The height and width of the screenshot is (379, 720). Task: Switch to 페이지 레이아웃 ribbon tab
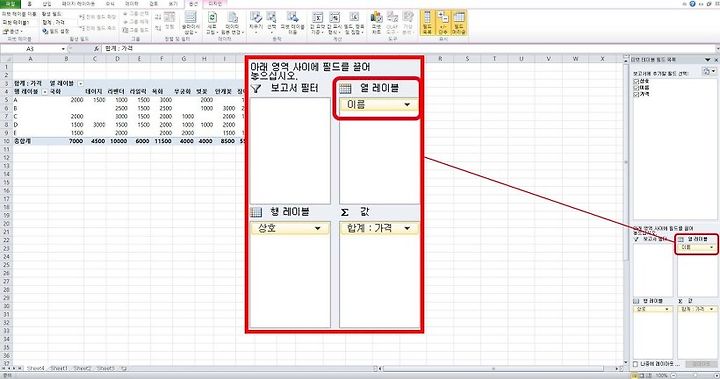pyautogui.click(x=79, y=4)
